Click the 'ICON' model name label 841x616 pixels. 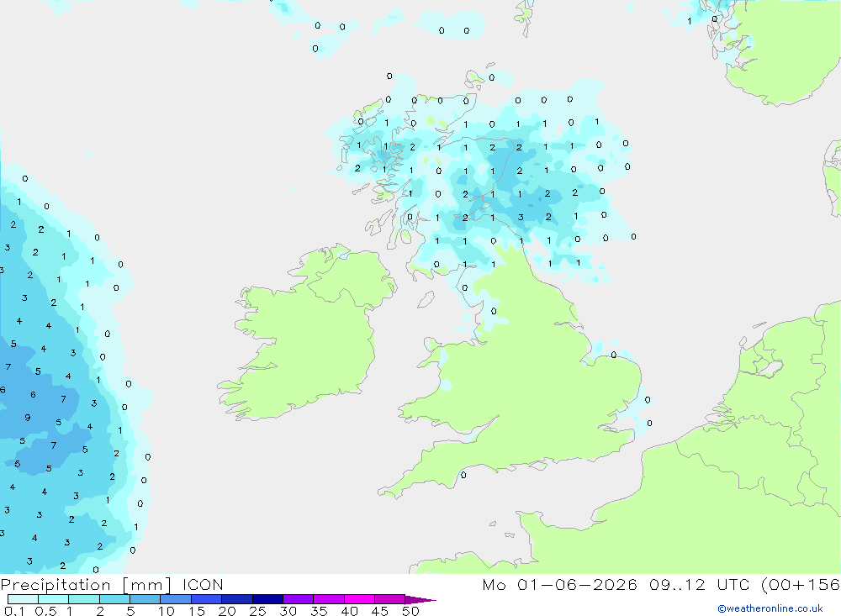(x=203, y=584)
